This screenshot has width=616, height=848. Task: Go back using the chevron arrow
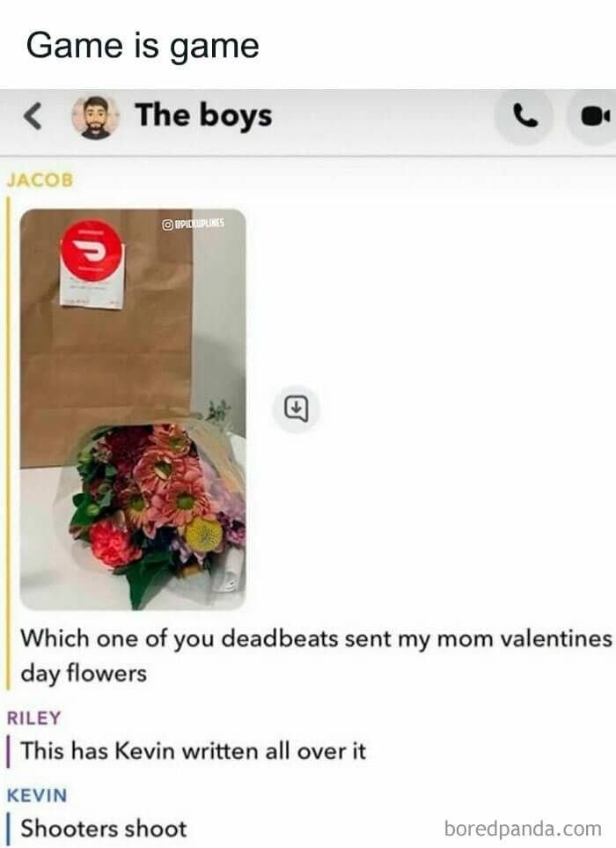(x=33, y=116)
